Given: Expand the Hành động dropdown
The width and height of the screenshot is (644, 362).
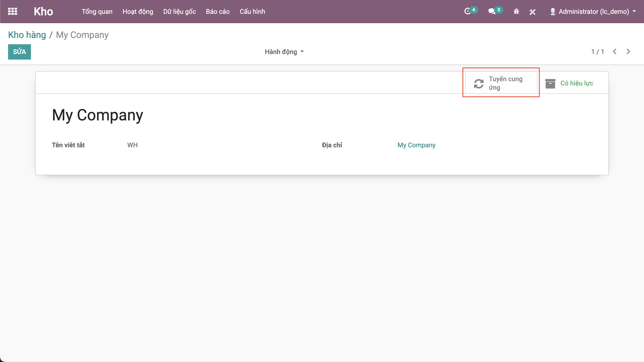Looking at the screenshot, I should (x=284, y=52).
